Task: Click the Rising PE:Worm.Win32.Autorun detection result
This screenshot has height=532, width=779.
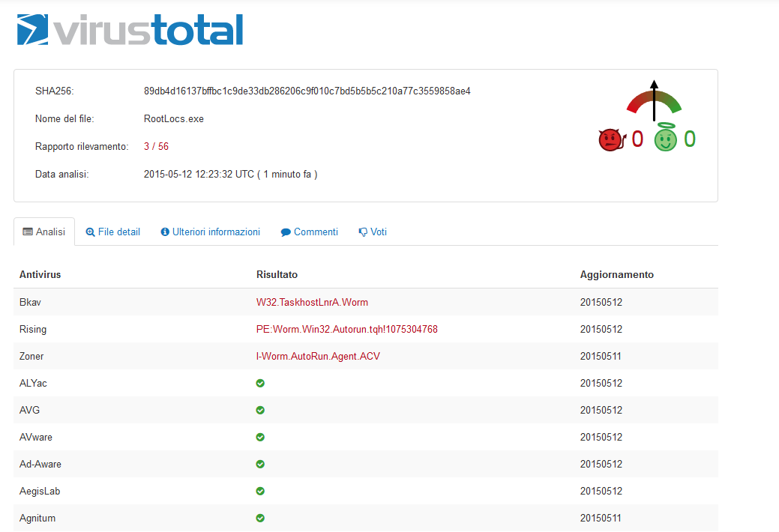Action: point(346,330)
